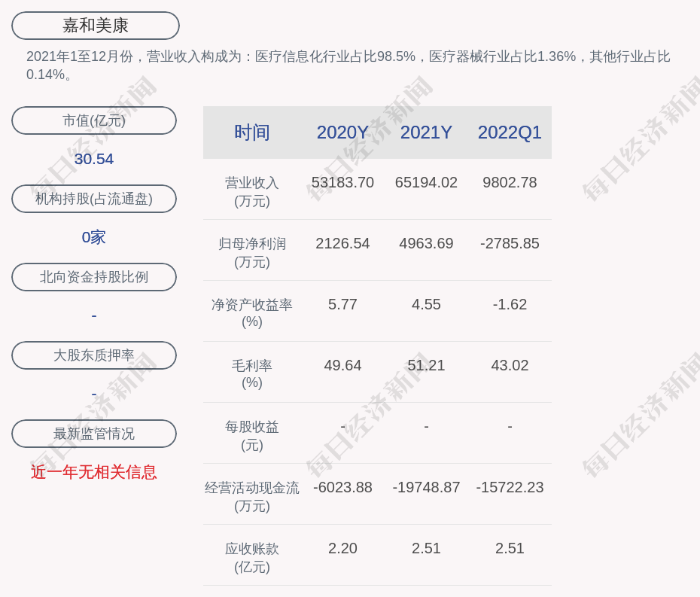Viewport: 700px width, 597px height.
Task: Select cash flow value -19748.87
Action: tap(426, 487)
